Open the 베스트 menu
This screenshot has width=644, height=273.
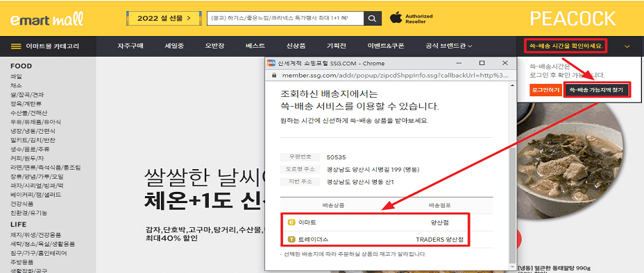point(255,46)
